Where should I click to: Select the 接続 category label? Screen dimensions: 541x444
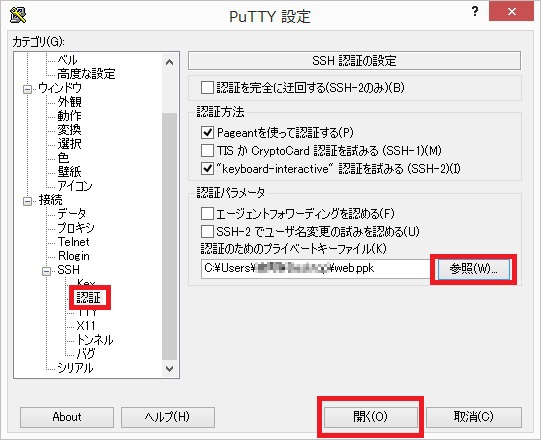click(51, 200)
